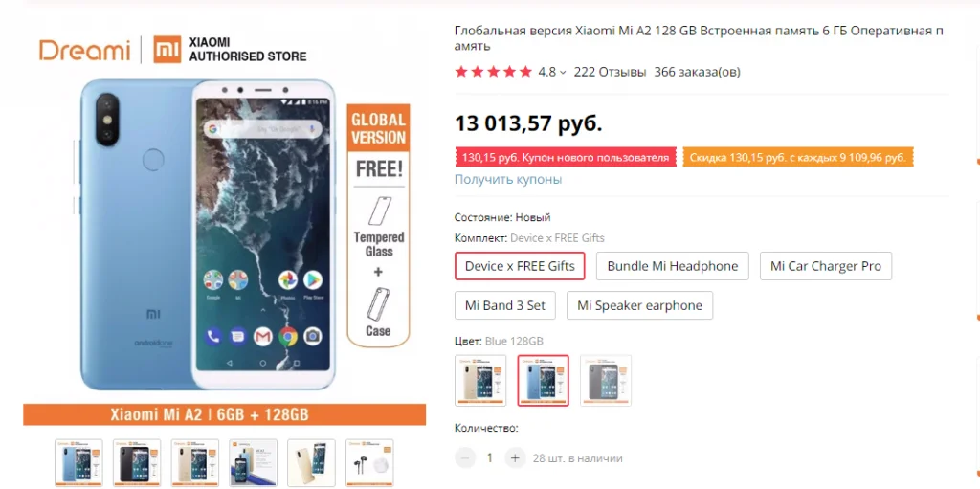Open the Получить купоны link
980x489 pixels.
coord(508,180)
